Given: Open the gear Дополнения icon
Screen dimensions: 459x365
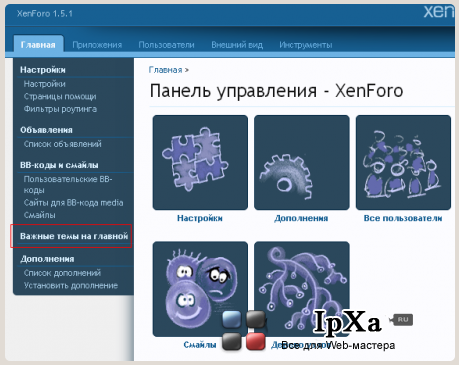Looking at the screenshot, I should pyautogui.click(x=302, y=163).
